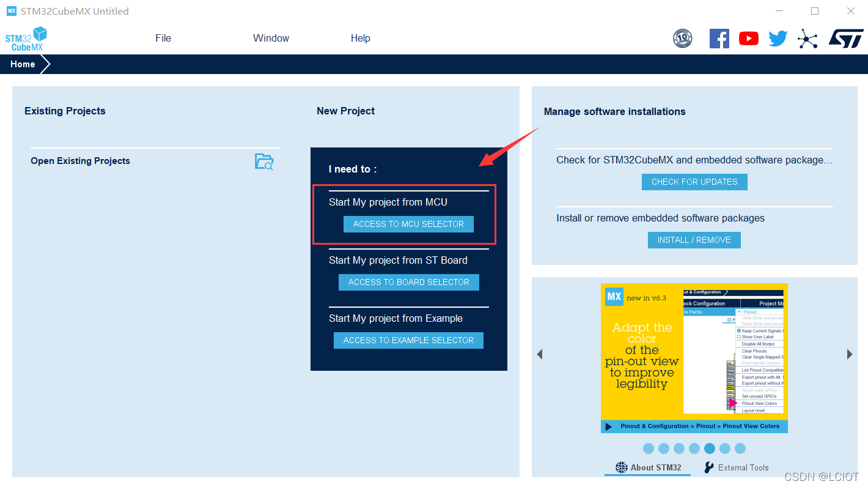The image size is (868, 487).
Task: Show previous slide with left arrow
Action: [x=540, y=354]
